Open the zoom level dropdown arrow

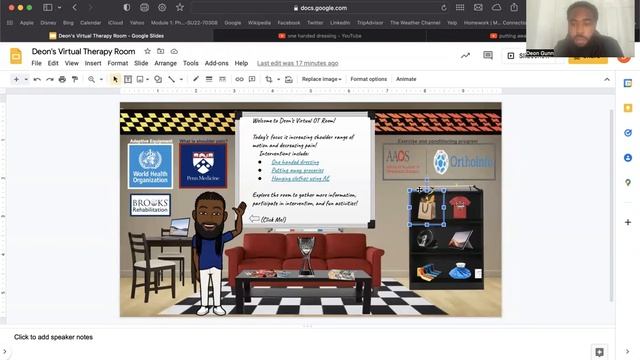pyautogui.click(x=101, y=79)
